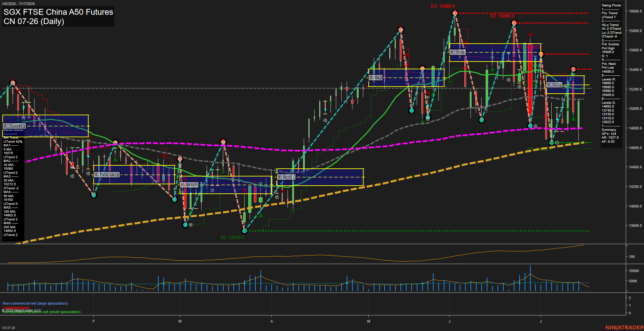
Task: Click the 14200.0 price axis label
Action: (x=635, y=187)
